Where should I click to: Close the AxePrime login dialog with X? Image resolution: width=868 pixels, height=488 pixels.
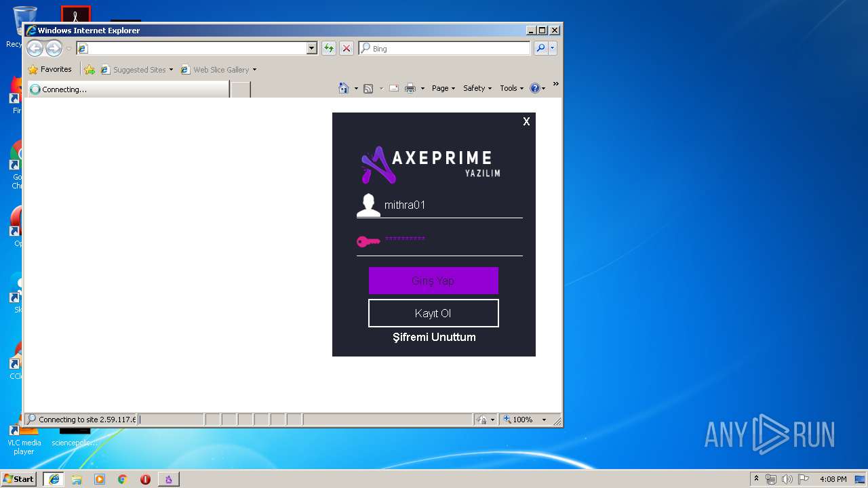(526, 121)
